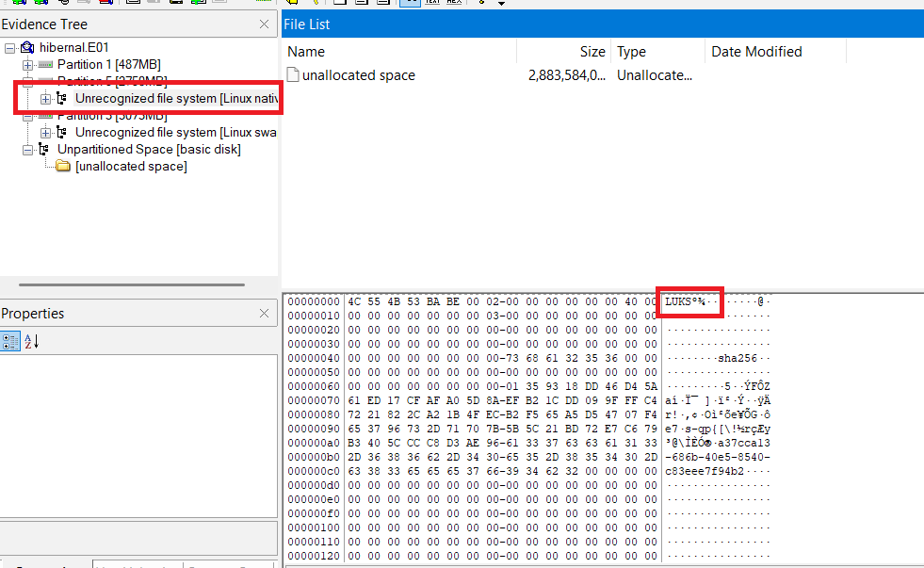Click the 2,883,584,0... size value
This screenshot has width=924, height=568.
pos(567,75)
